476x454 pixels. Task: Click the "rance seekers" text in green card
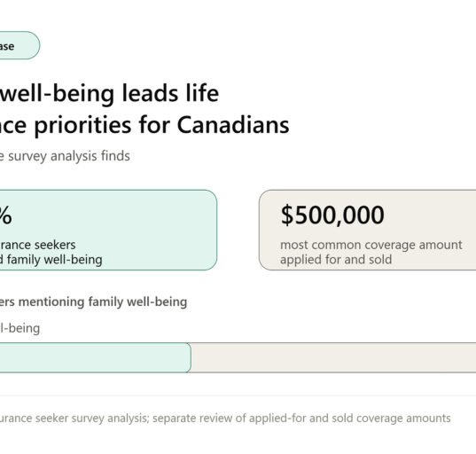[37, 245]
